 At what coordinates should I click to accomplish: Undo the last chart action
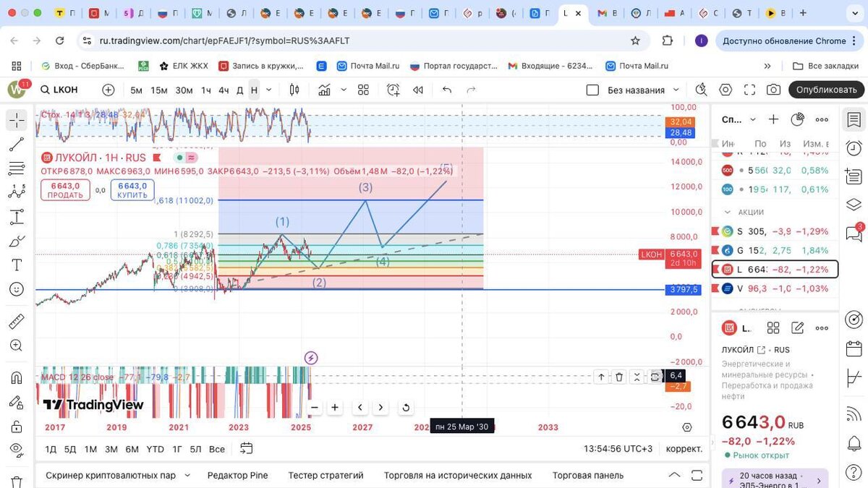tap(447, 90)
